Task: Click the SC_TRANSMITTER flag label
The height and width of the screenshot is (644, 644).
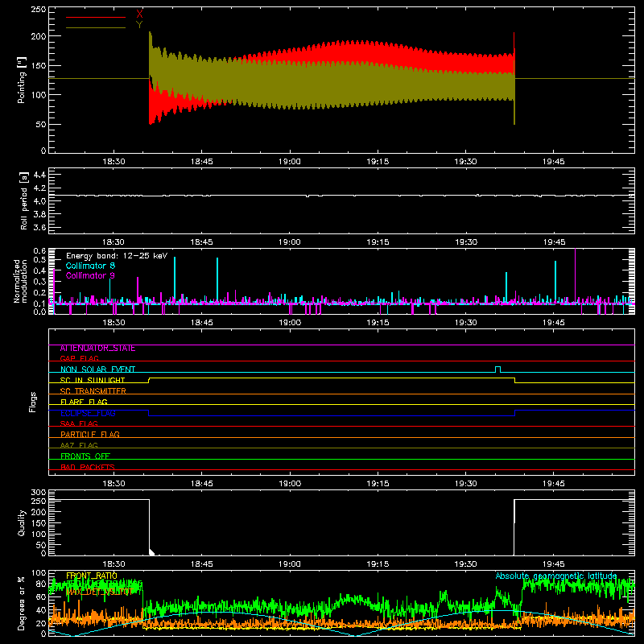Action: 93,391
